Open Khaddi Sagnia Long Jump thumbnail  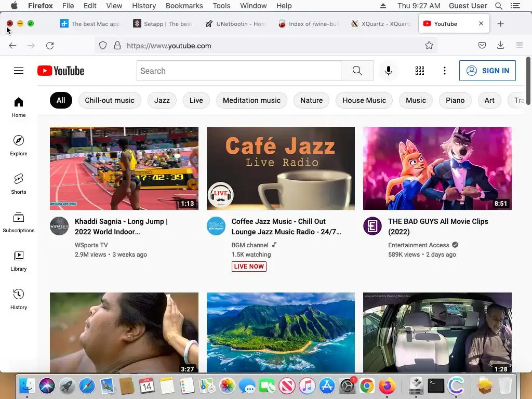[x=124, y=168]
